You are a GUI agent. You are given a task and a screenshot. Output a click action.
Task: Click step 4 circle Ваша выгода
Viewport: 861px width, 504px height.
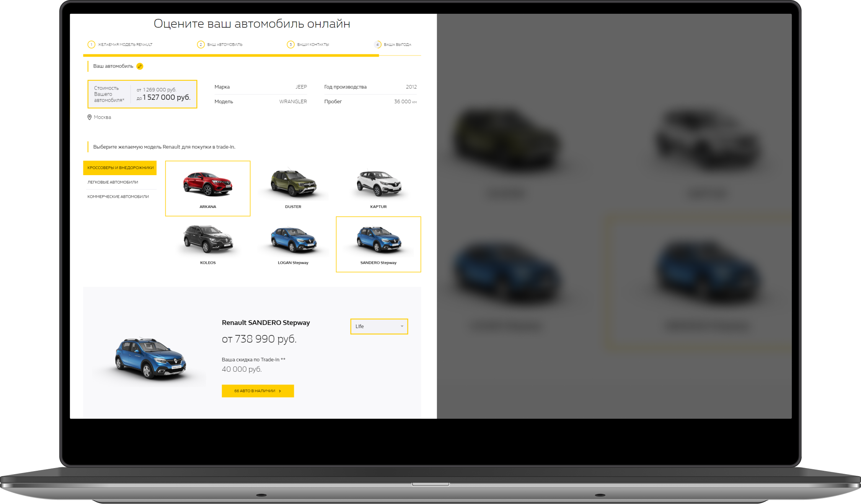tap(378, 44)
